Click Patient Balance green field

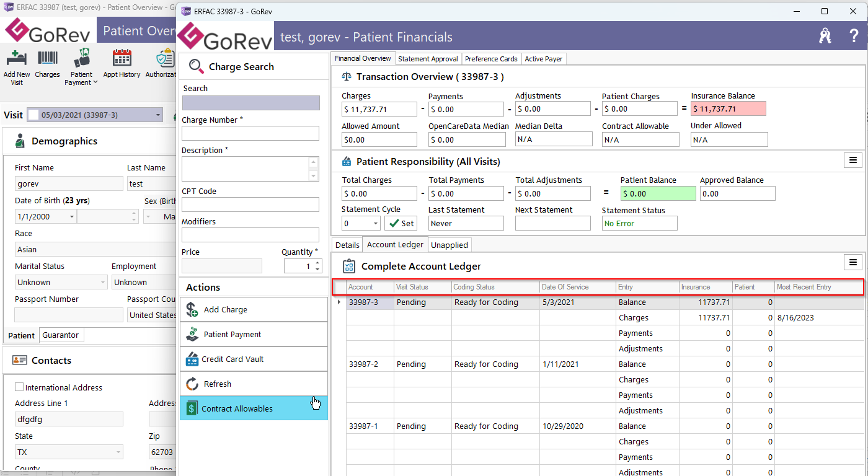[x=658, y=193]
